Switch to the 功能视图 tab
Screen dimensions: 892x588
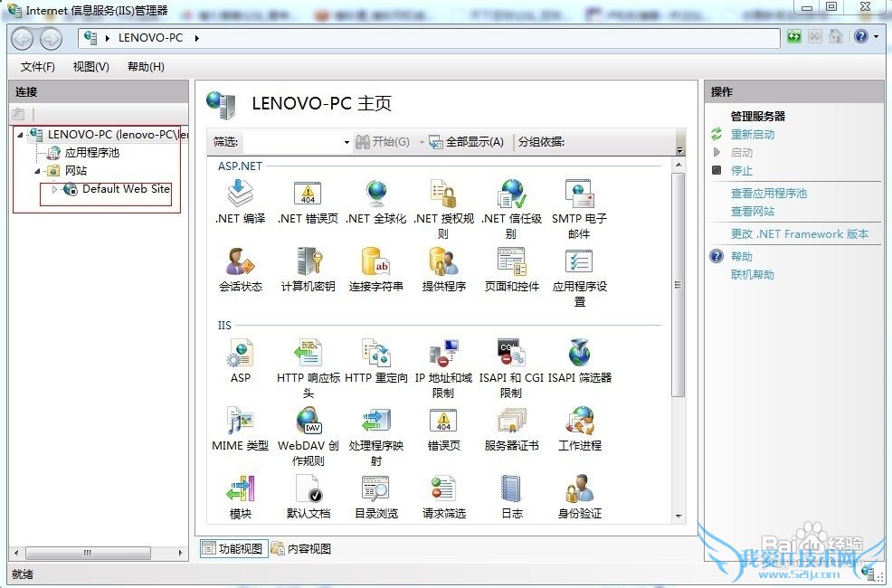click(233, 548)
